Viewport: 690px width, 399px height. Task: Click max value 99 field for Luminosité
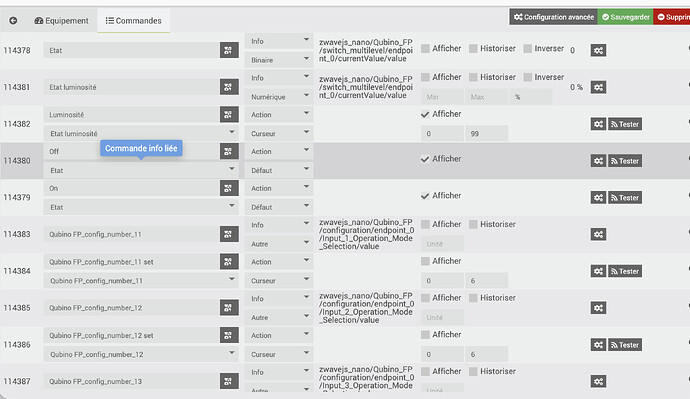pyautogui.click(x=486, y=133)
